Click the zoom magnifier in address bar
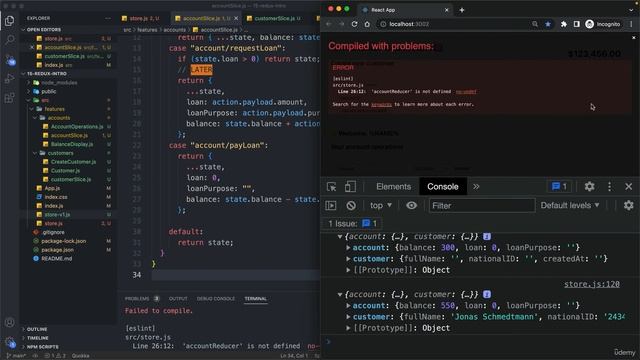The image size is (640, 360). [535, 24]
